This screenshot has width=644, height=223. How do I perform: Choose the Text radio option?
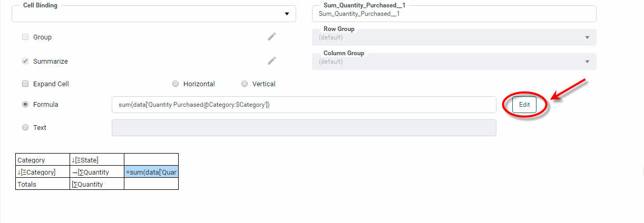point(25,127)
